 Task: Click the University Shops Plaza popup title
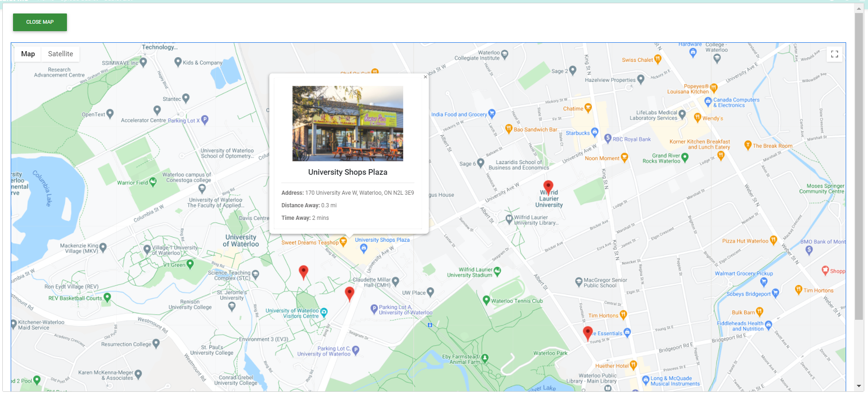tap(348, 172)
